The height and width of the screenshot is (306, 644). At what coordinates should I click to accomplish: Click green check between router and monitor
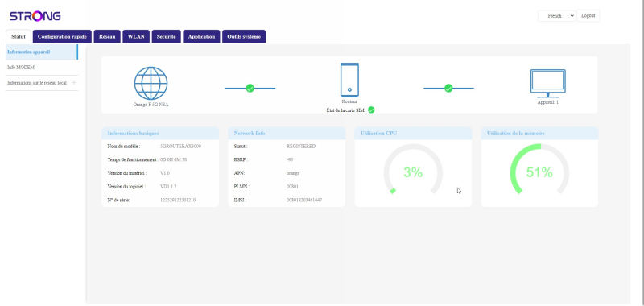click(448, 88)
